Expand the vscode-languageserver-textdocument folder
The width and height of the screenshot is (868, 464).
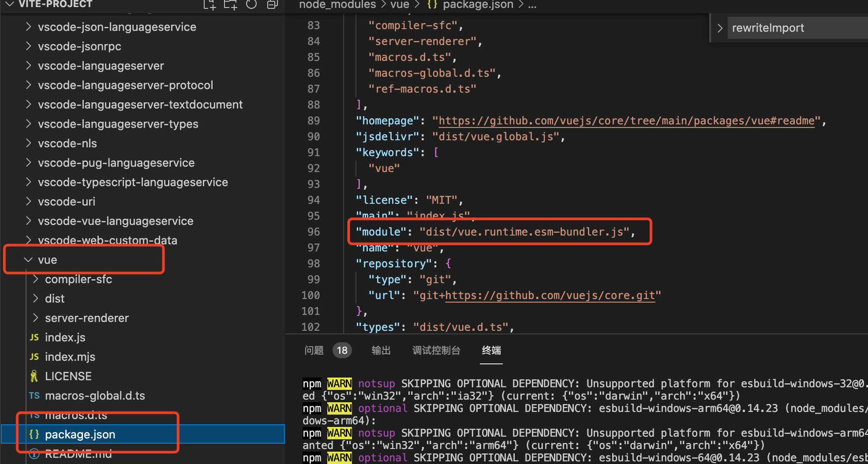coord(29,105)
